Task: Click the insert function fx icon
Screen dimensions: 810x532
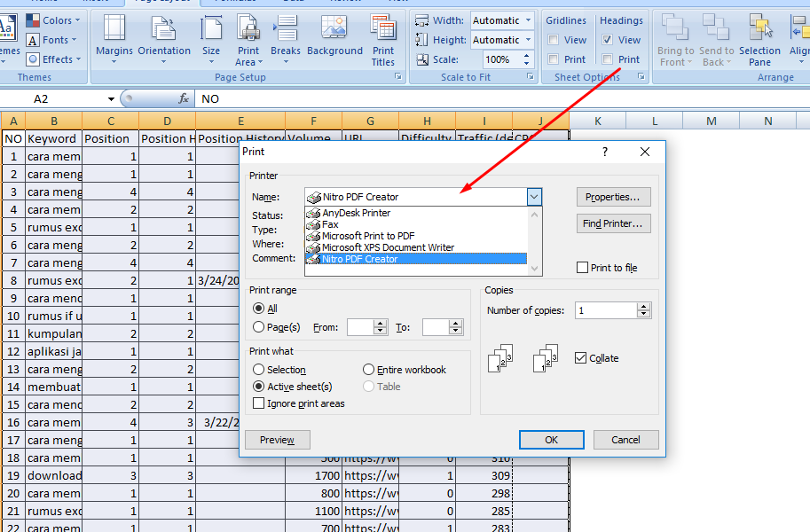Action: [x=184, y=98]
